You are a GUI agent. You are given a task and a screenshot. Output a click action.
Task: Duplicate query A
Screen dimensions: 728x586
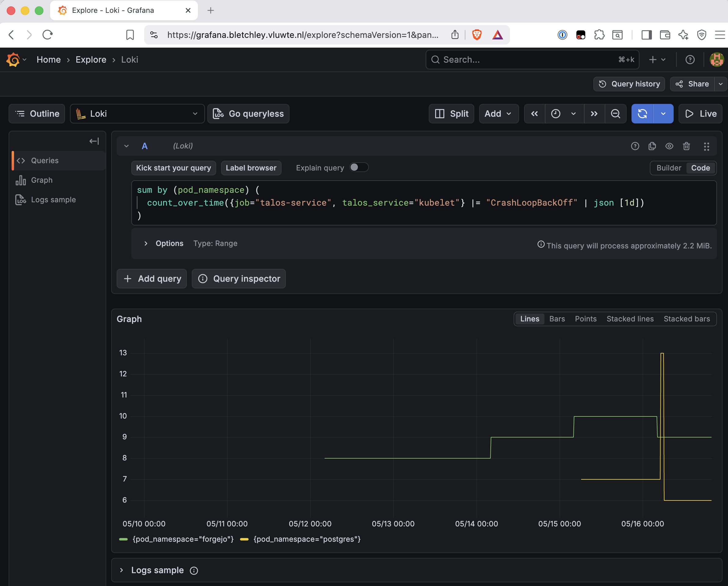tap(652, 146)
